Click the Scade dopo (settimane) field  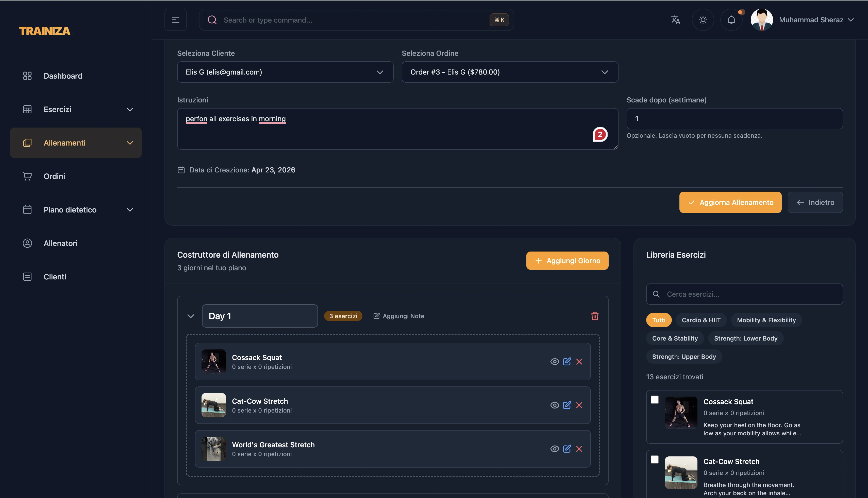[x=735, y=119]
